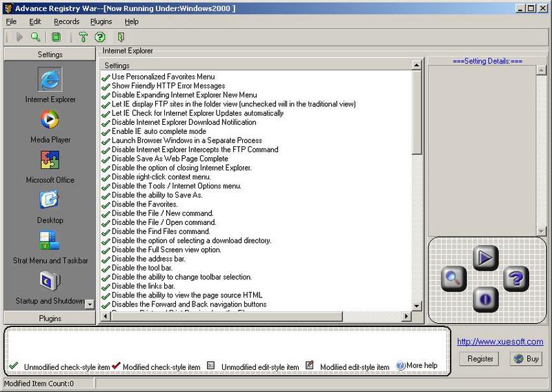552x392 pixels.
Task: Select Disable the File / New command.
Action: [x=163, y=213]
